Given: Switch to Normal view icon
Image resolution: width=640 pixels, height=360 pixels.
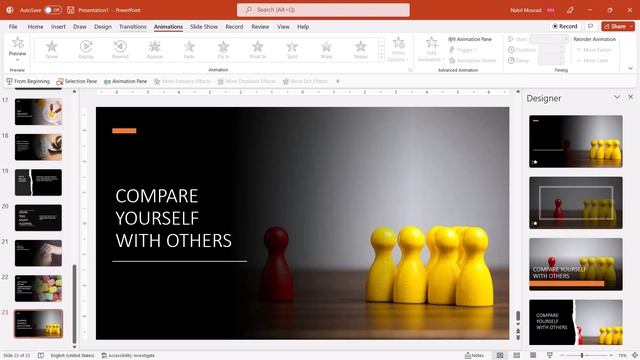Looking at the screenshot, I should 500,356.
